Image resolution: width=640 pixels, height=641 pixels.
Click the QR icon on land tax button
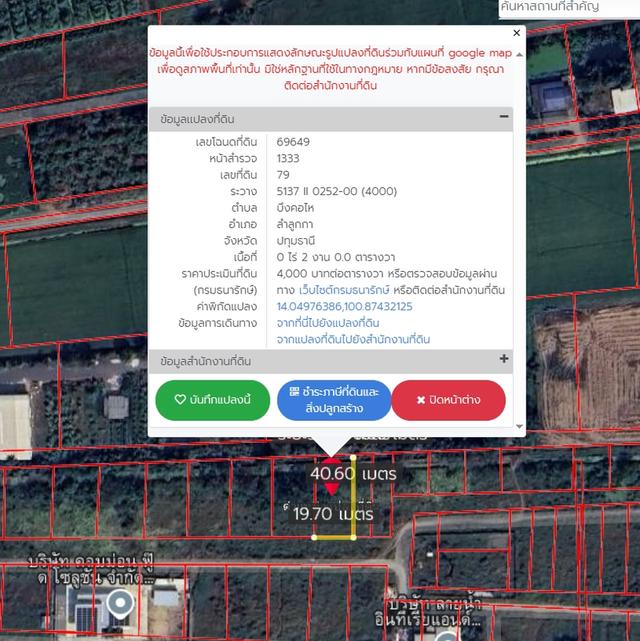[x=294, y=392]
